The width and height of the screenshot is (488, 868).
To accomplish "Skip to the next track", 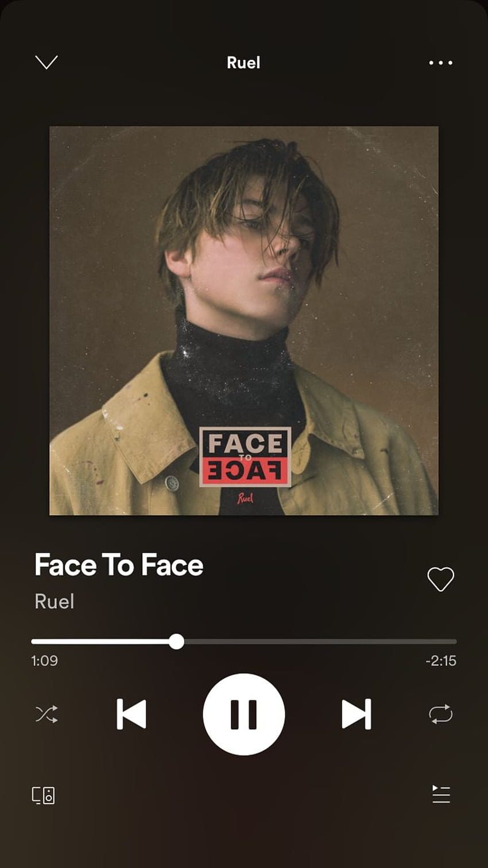I will click(x=357, y=714).
